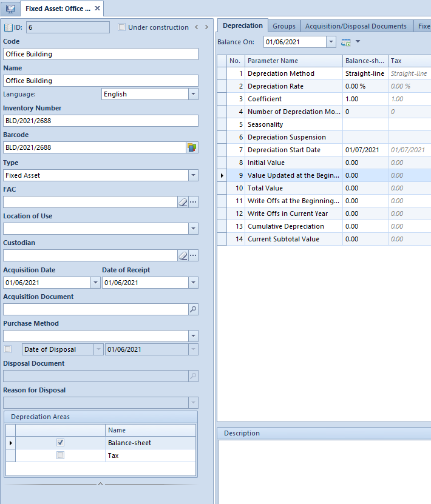Open the partially visible Fixe... tab
Viewport: 431px width, 504px height.
click(x=423, y=26)
